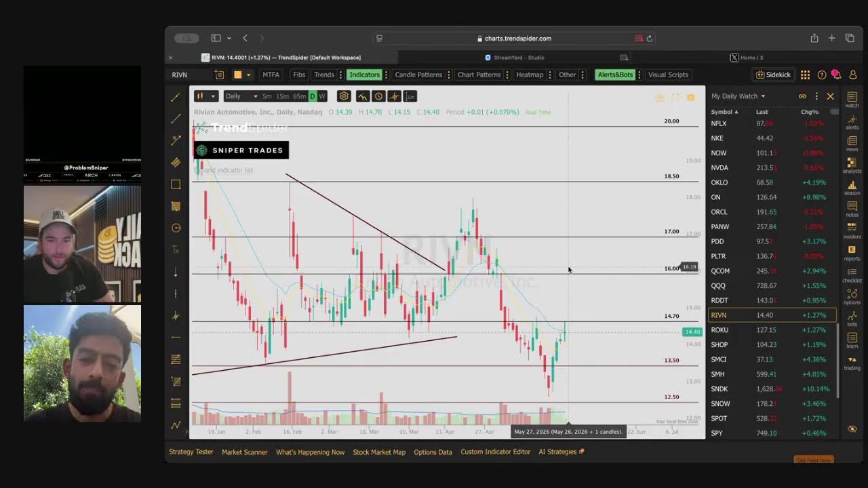The height and width of the screenshot is (488, 868).
Task: Select NVDA row in the watchlist
Action: click(x=772, y=167)
